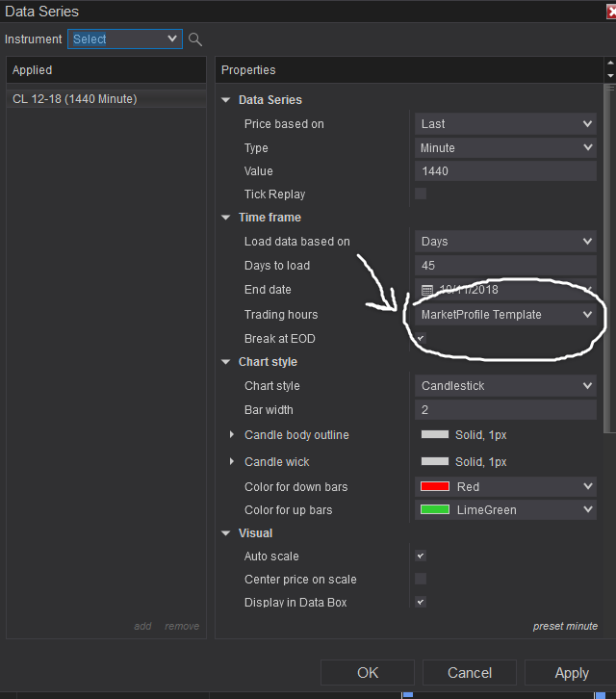The image size is (616, 699).
Task: Uncheck Display in Data Box
Action: pyautogui.click(x=421, y=602)
